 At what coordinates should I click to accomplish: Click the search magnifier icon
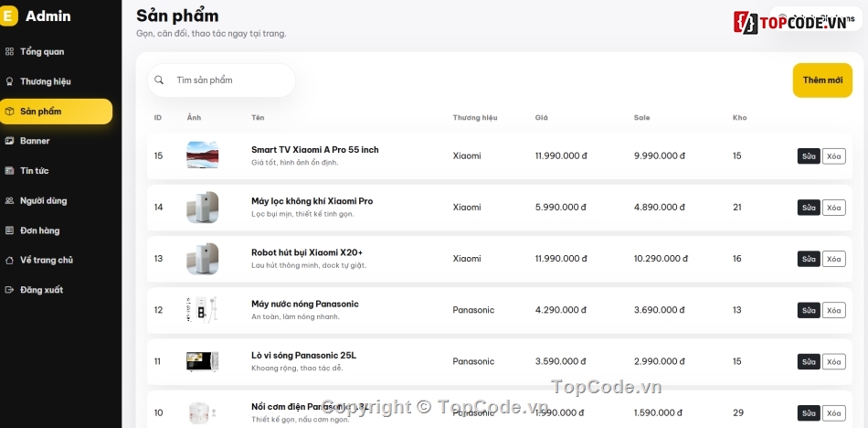pyautogui.click(x=159, y=80)
